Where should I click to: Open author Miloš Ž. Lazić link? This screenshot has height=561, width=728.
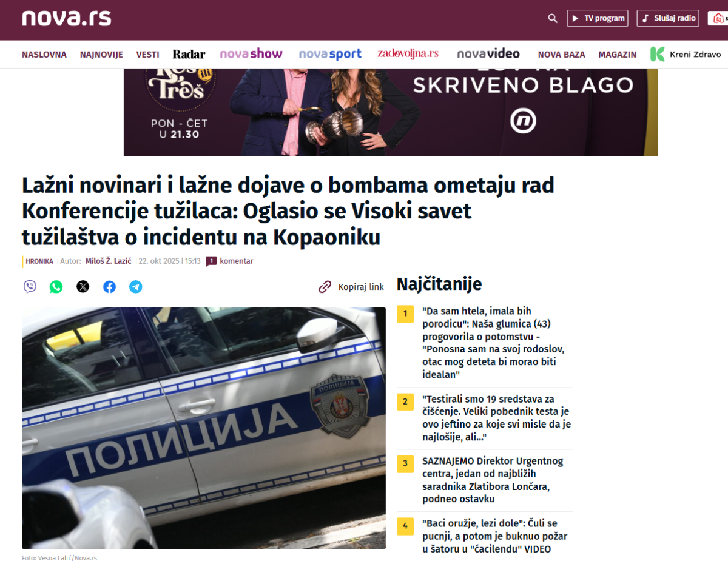pyautogui.click(x=109, y=261)
